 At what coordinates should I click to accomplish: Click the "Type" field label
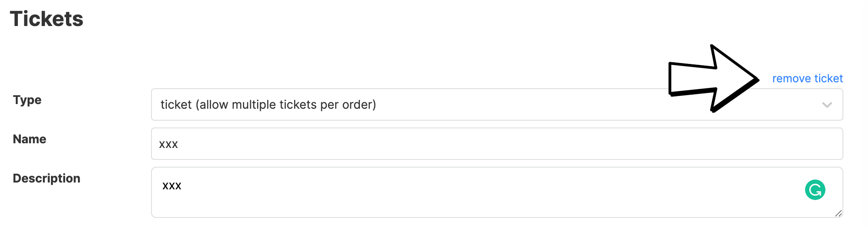point(27,100)
